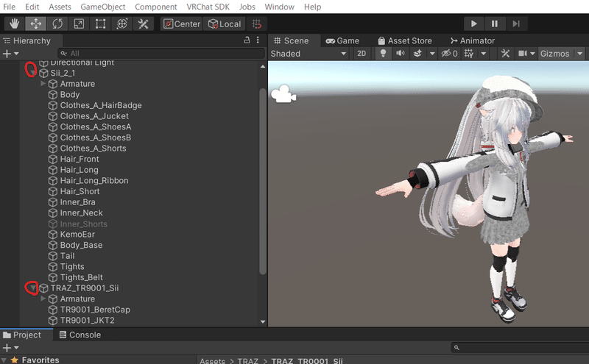
Task: Toggle Local handle rotation
Action: click(x=225, y=24)
